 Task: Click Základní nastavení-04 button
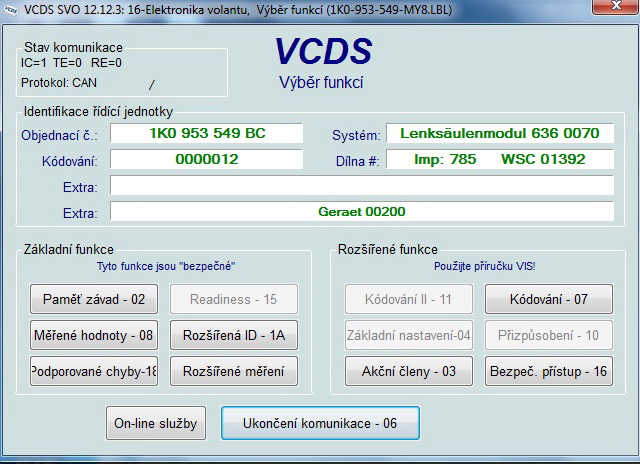tap(409, 335)
